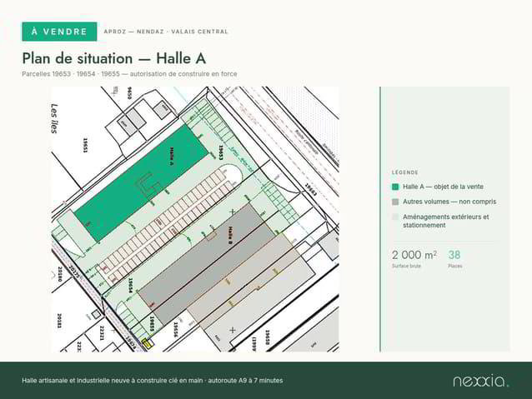Click the LÉGENDE heading
The width and height of the screenshot is (532, 399).
(x=405, y=172)
